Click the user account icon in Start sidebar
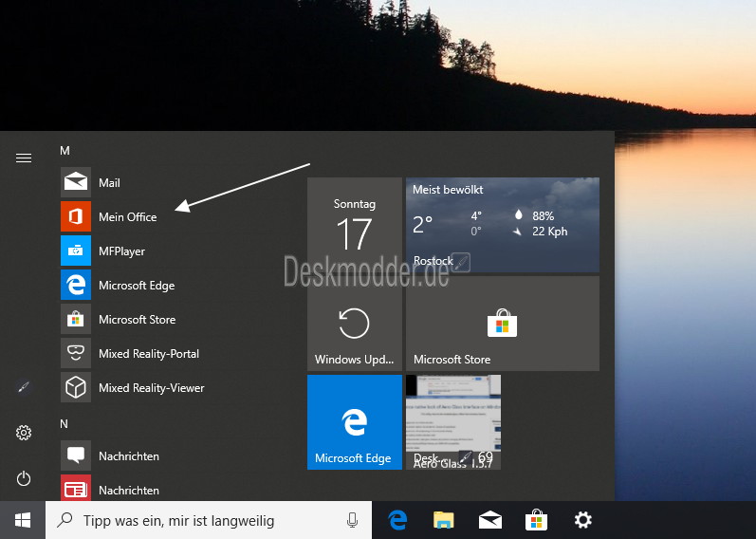 click(x=24, y=387)
